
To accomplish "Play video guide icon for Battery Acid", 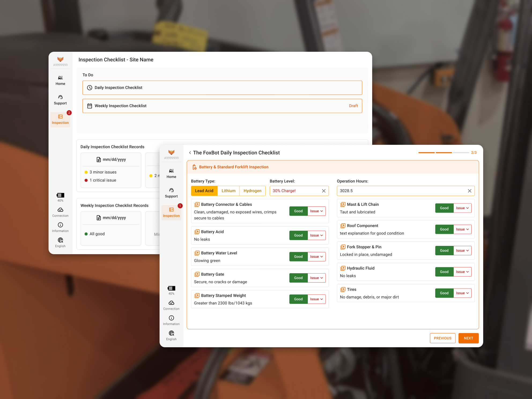I will coord(197,232).
